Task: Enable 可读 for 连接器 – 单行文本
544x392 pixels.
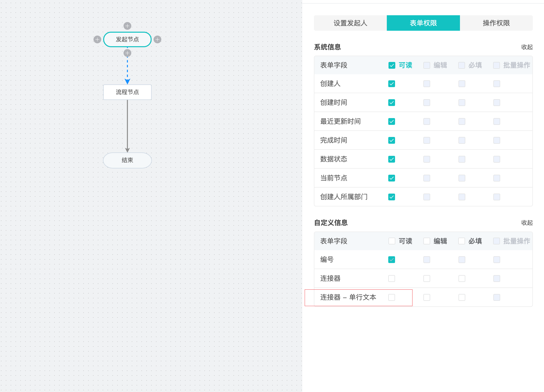Action: pos(392,297)
